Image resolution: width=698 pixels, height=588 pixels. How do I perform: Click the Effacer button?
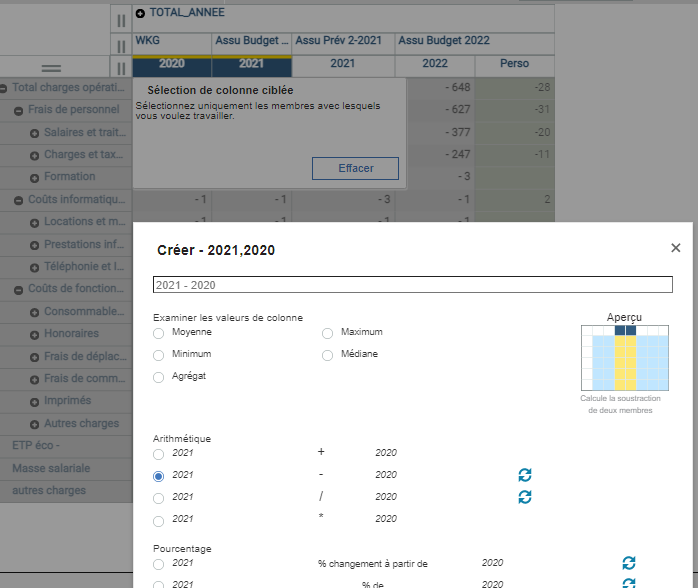(355, 168)
